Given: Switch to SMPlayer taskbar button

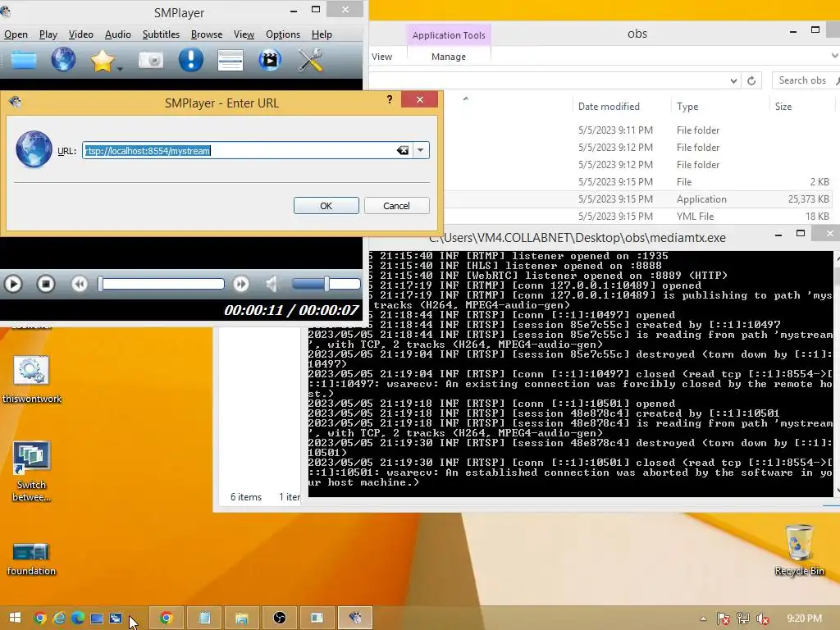Looking at the screenshot, I should pyautogui.click(x=354, y=619).
